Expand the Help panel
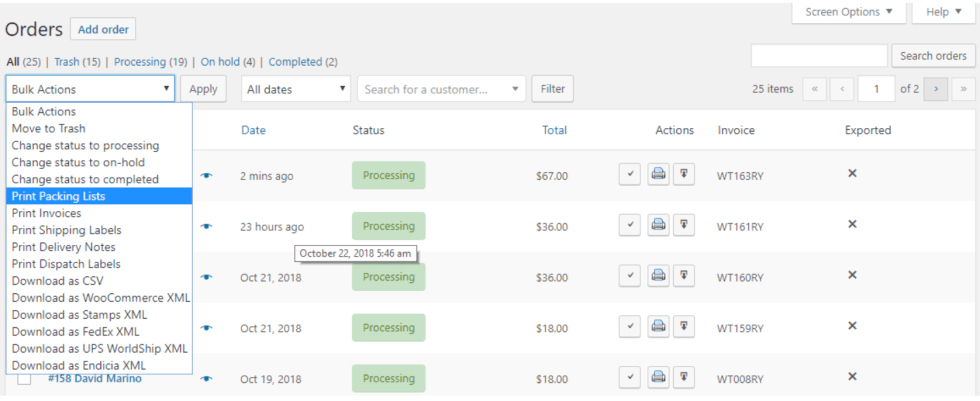This screenshot has width=980, height=401. (x=945, y=12)
